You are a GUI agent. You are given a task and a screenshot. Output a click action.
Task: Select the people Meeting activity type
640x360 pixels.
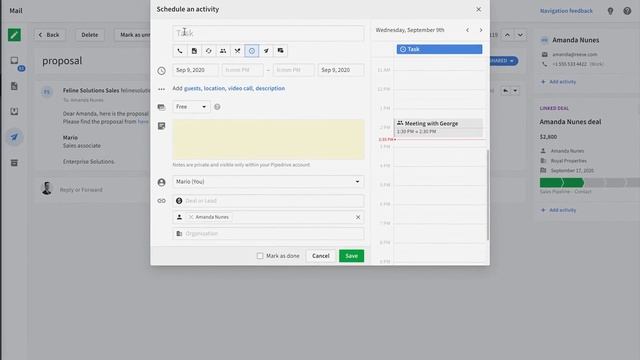point(223,51)
